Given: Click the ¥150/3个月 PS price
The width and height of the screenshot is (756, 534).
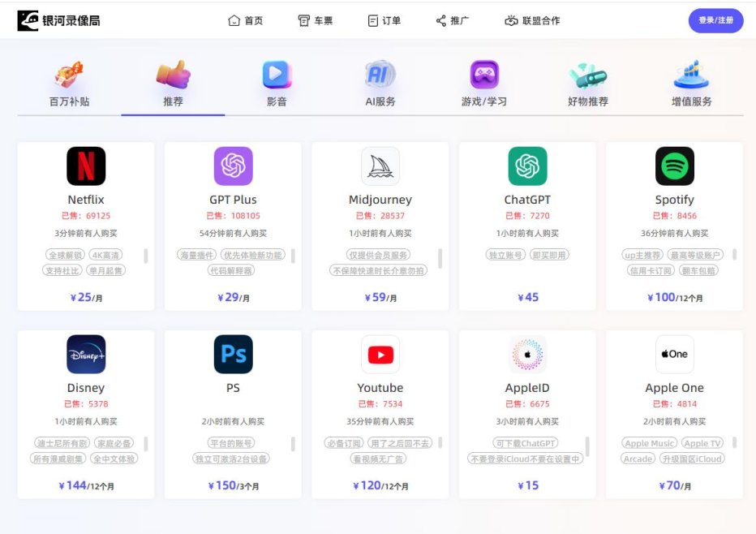Looking at the screenshot, I should click(234, 485).
